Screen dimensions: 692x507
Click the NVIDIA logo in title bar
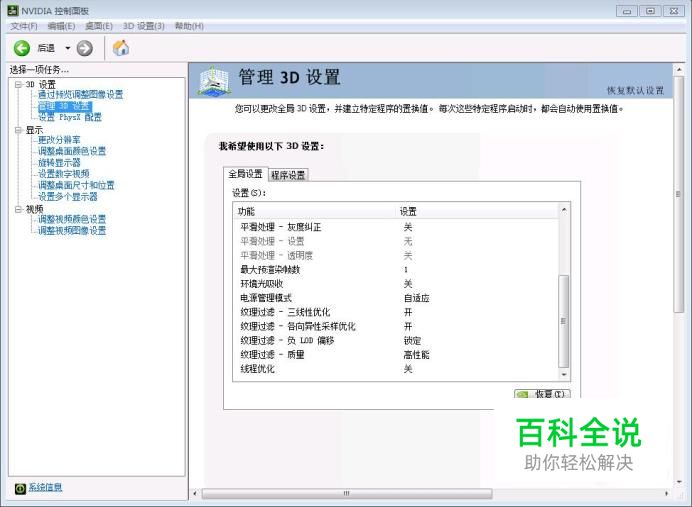[13, 11]
